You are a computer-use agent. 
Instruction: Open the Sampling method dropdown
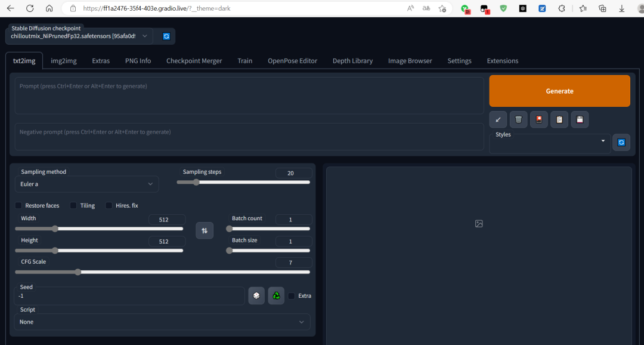point(86,184)
